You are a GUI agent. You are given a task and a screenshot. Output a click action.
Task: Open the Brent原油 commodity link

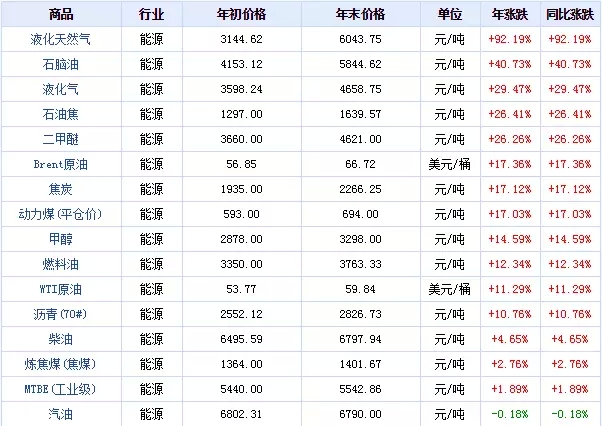tap(60, 162)
